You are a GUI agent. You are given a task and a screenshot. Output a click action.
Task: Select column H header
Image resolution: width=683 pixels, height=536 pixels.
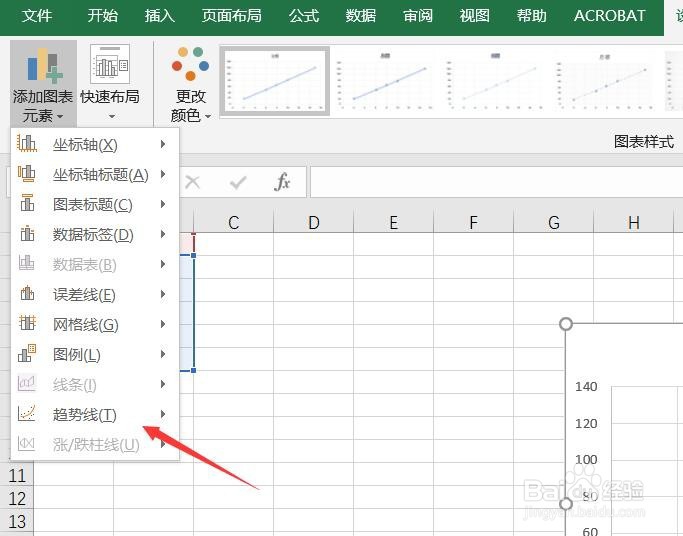click(634, 222)
